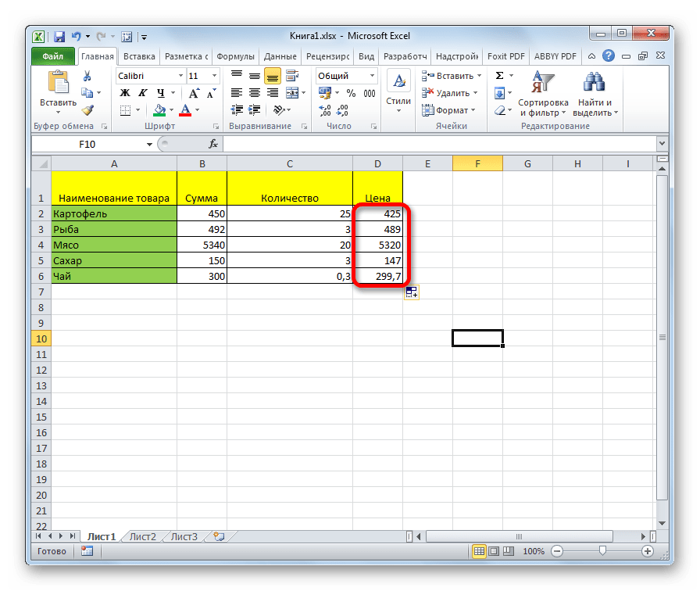Apply the fill color bucket
700x591 pixels.
tap(159, 110)
